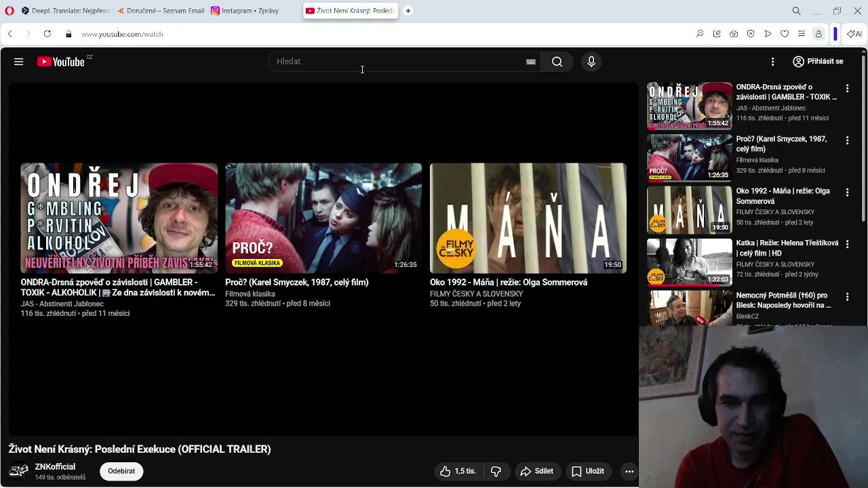
Task: Open options for Katka sidebar video
Action: (x=847, y=244)
